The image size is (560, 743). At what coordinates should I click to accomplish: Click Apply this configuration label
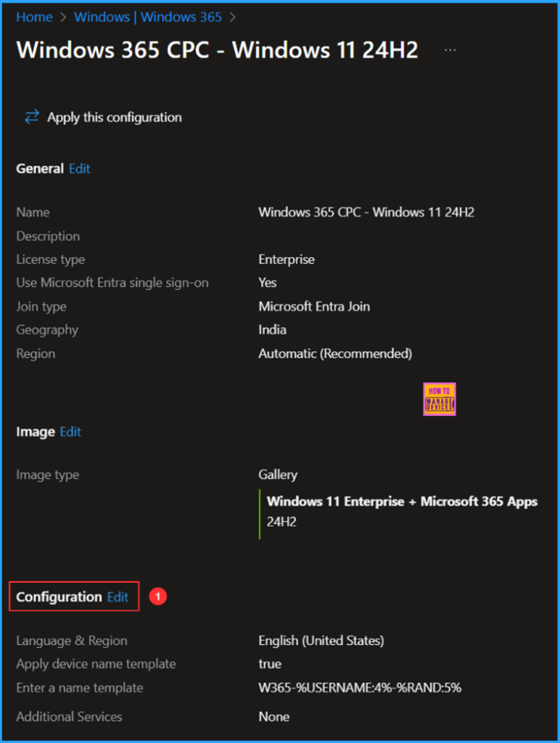(x=114, y=117)
